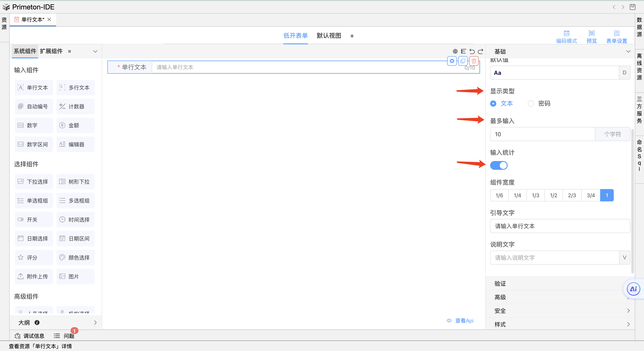Open the 扩展组件 tab
Image resolution: width=644 pixels, height=351 pixels.
[x=51, y=51]
